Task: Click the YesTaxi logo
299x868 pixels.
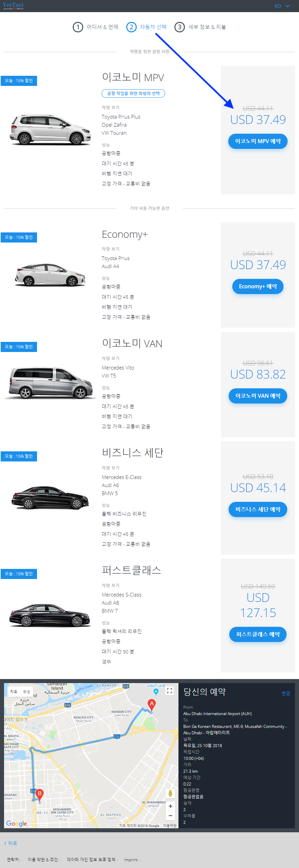Action: (13, 6)
